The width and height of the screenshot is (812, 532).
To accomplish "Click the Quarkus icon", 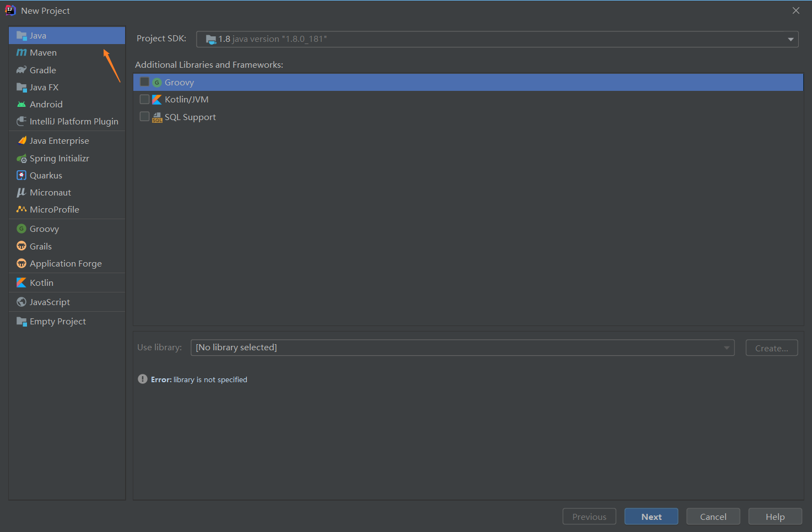I will point(21,175).
